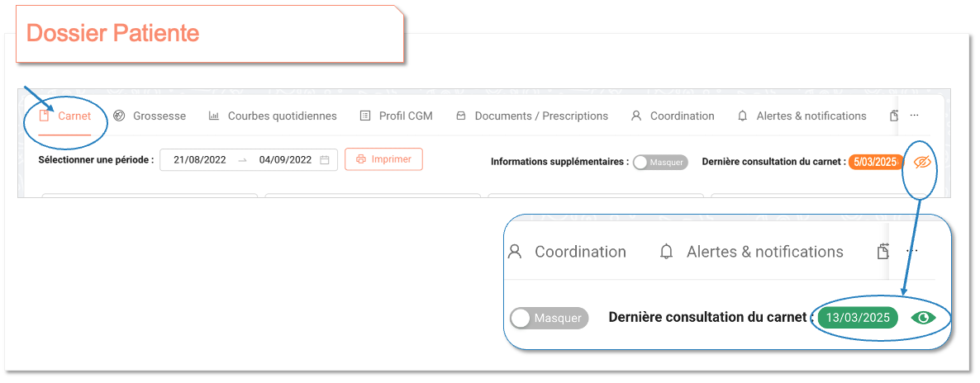Viewport: 980px width, 383px height.
Task: Click the Grossesse globe icon
Action: 119,116
